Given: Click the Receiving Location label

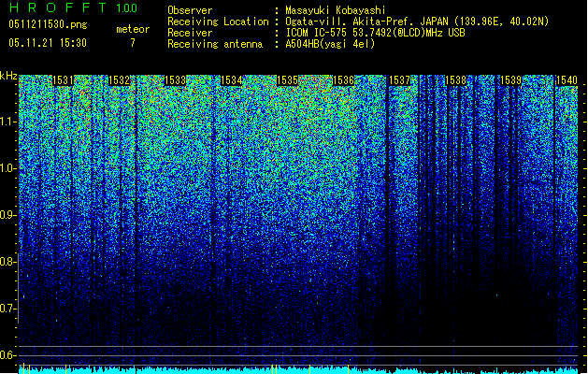Looking at the screenshot, I should [x=218, y=22].
